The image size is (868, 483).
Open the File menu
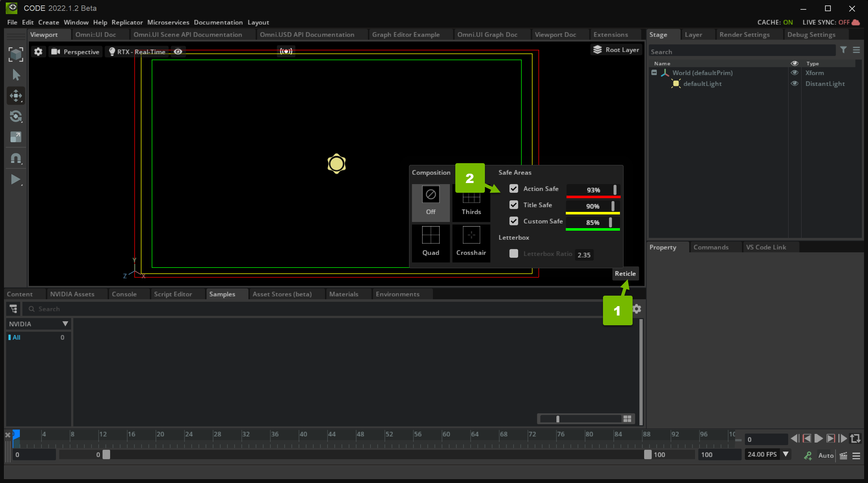(x=12, y=22)
